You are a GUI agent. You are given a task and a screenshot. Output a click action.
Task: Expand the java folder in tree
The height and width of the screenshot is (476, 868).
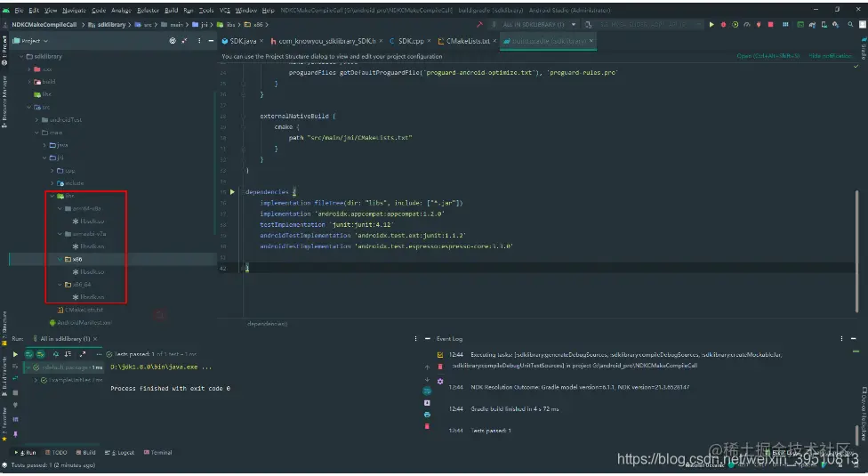pos(44,145)
